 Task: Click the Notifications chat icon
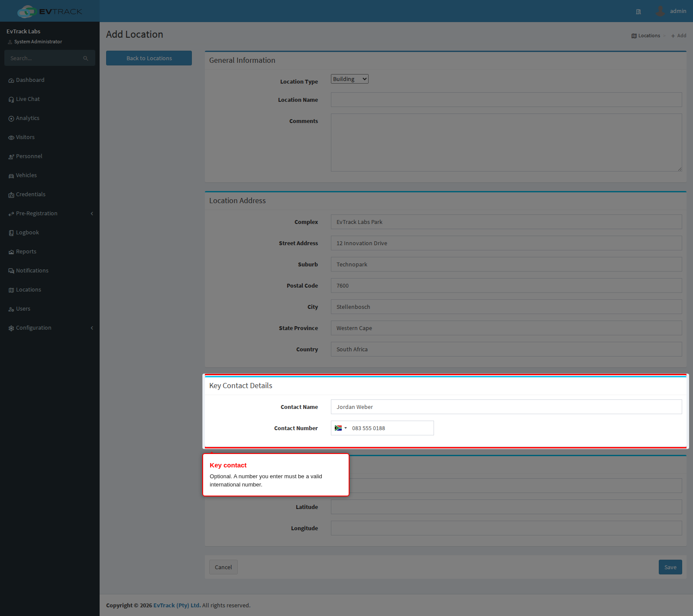tap(11, 271)
